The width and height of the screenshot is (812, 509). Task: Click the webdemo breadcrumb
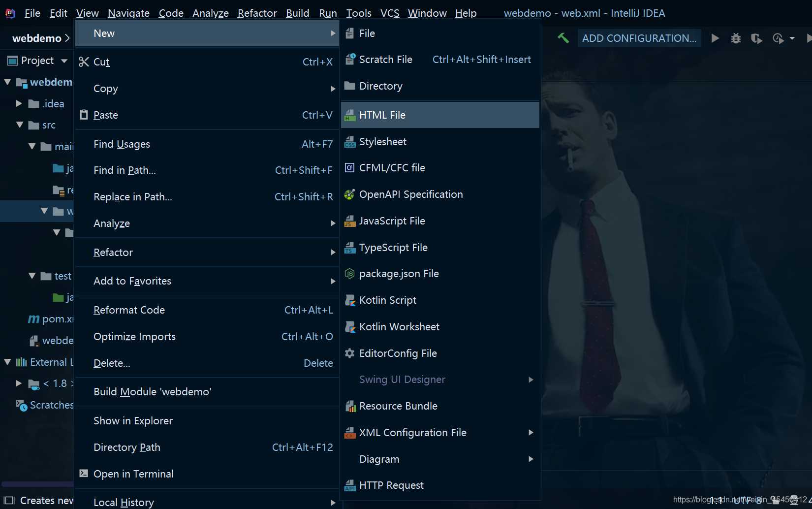click(x=37, y=38)
